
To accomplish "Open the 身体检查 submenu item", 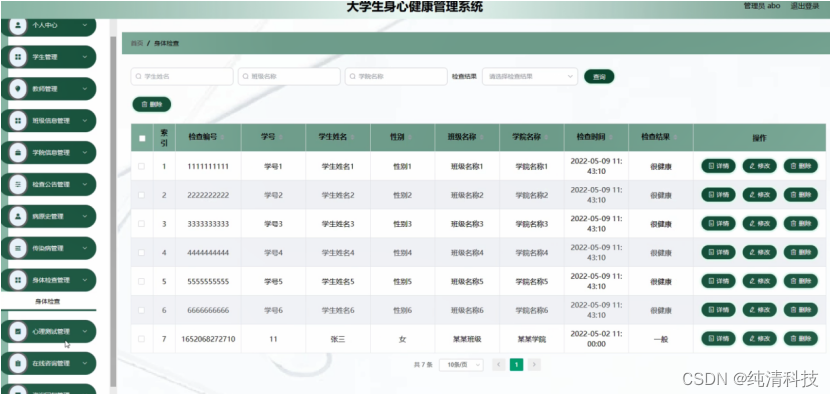I will tap(48, 301).
